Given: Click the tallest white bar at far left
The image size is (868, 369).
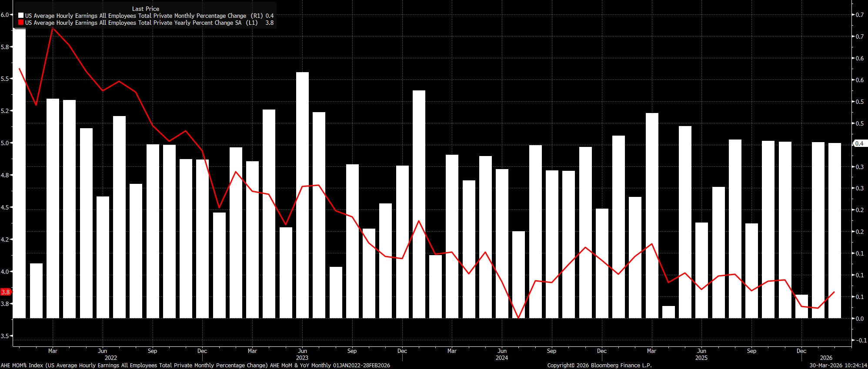Looking at the screenshot, I should (19, 174).
